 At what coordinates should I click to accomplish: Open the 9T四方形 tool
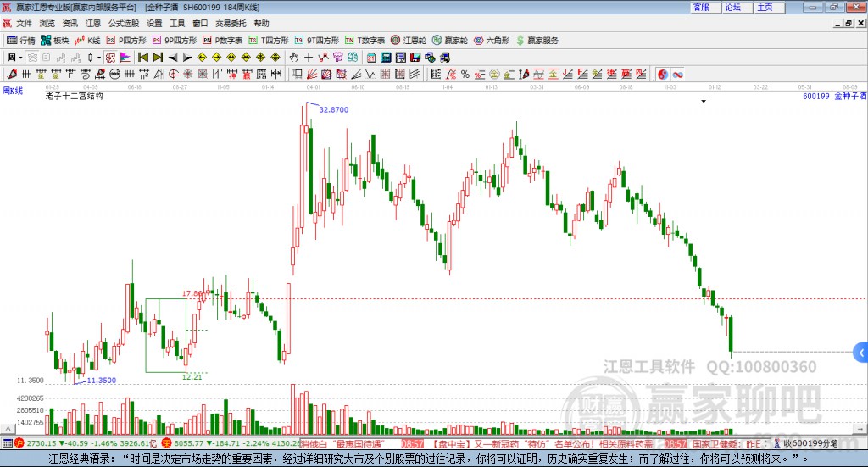[317, 41]
